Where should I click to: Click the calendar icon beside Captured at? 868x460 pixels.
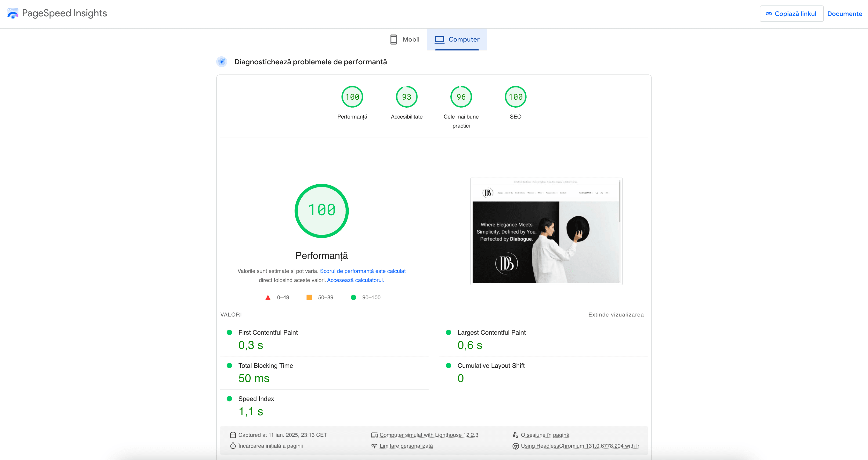click(233, 435)
